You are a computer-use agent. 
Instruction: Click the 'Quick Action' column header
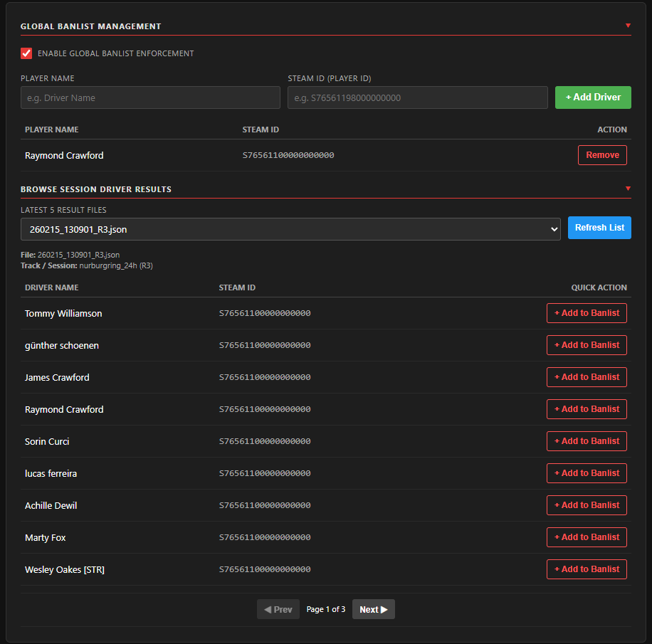pos(599,287)
